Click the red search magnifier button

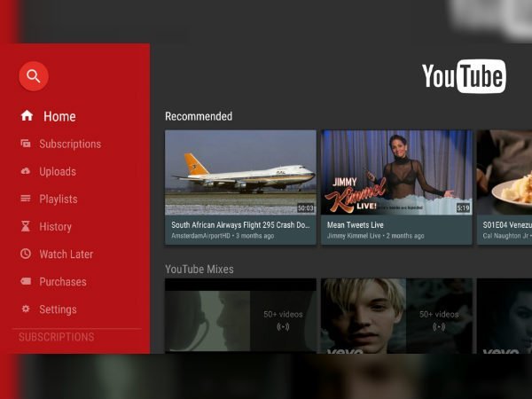coord(34,76)
